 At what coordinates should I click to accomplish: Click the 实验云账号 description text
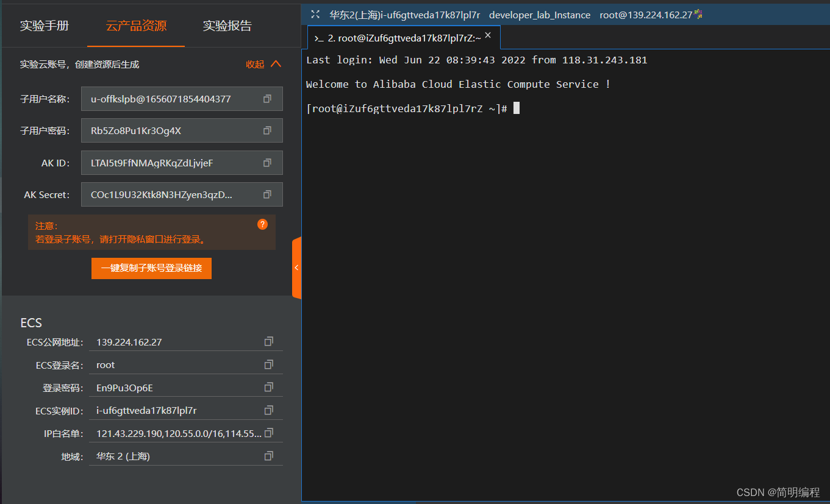point(80,64)
